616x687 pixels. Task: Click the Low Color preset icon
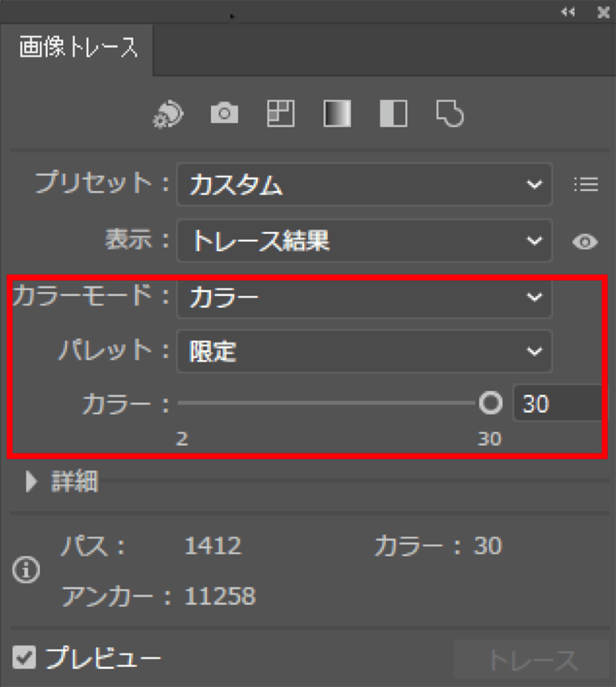pos(281,114)
